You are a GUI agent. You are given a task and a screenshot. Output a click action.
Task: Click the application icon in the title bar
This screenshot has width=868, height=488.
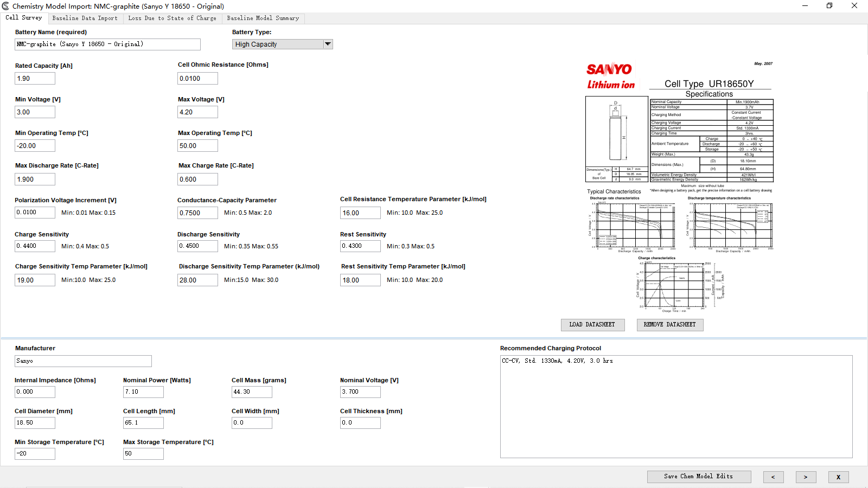click(5, 6)
